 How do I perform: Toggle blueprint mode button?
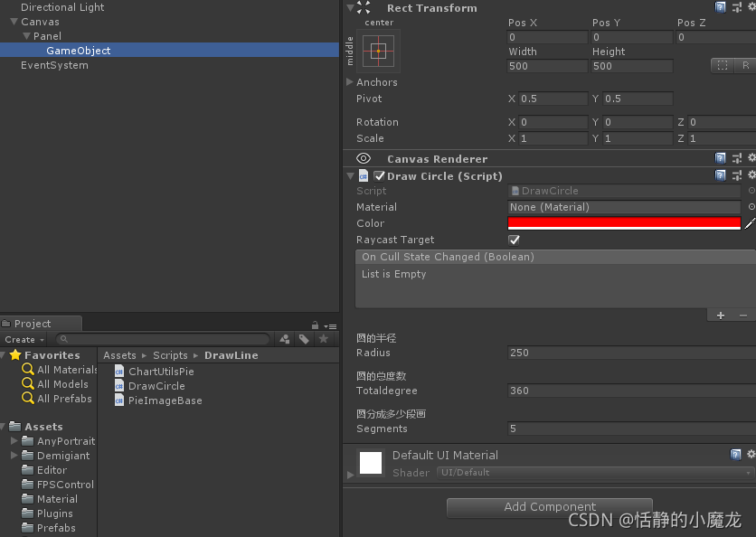[x=723, y=66]
